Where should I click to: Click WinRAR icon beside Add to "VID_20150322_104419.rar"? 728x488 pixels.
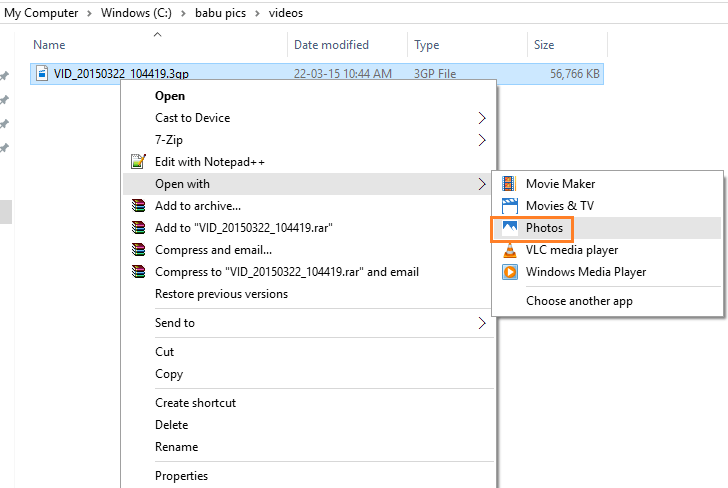click(138, 228)
